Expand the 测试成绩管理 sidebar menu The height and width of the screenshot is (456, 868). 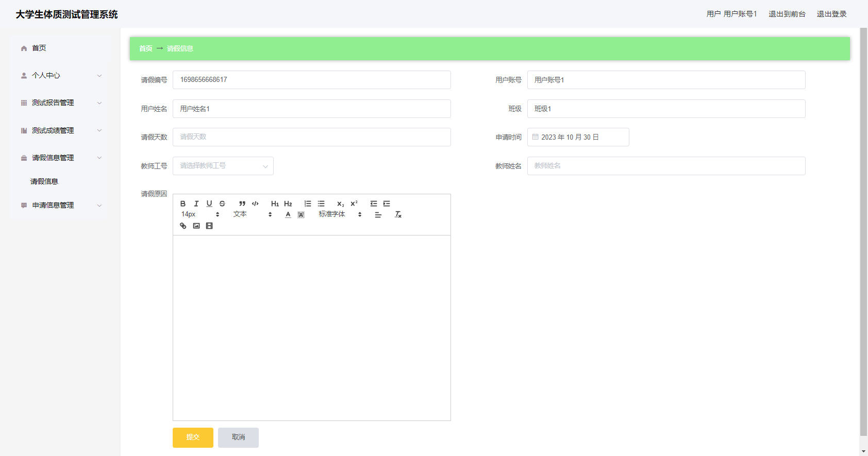point(61,130)
